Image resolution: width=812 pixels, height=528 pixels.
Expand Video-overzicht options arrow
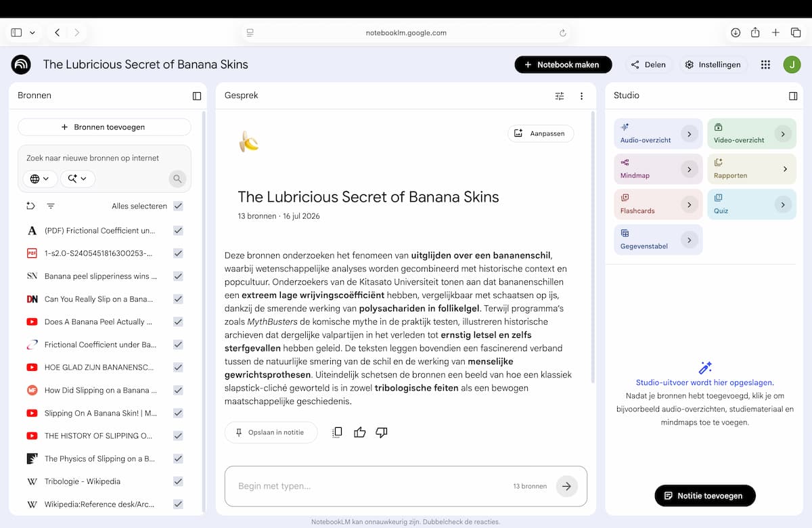tap(783, 134)
